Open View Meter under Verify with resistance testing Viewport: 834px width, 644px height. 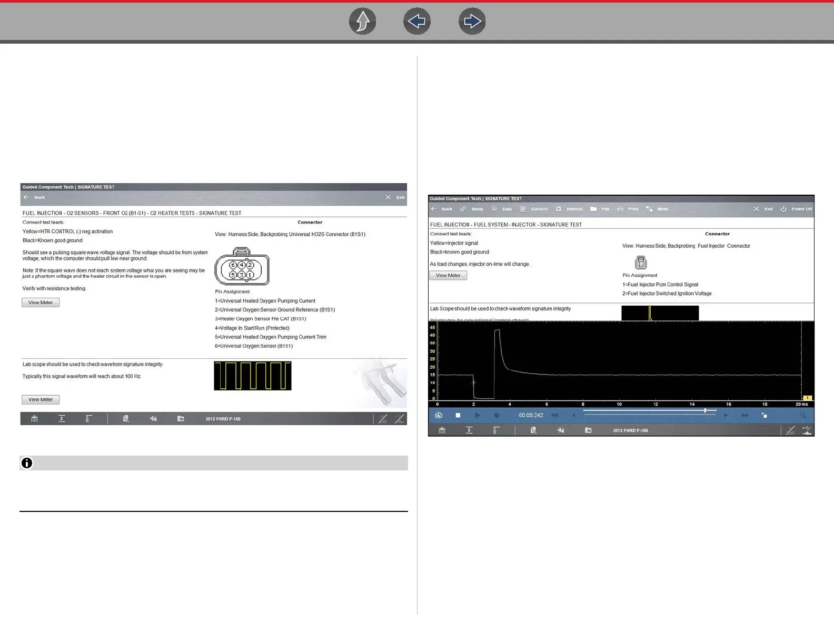(41, 303)
